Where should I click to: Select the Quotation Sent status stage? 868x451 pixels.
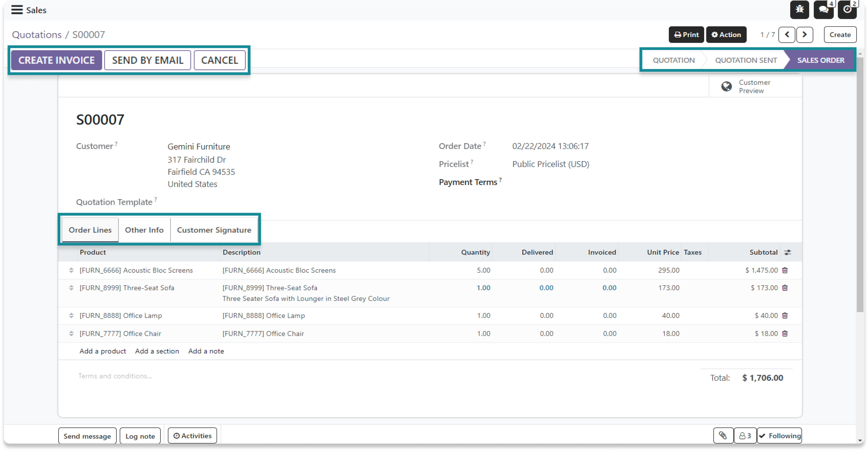(x=746, y=60)
